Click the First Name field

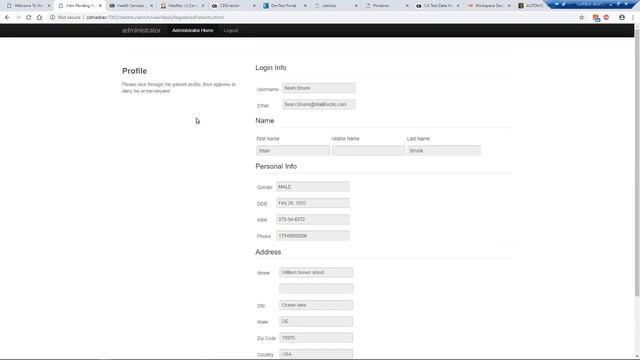pos(293,151)
